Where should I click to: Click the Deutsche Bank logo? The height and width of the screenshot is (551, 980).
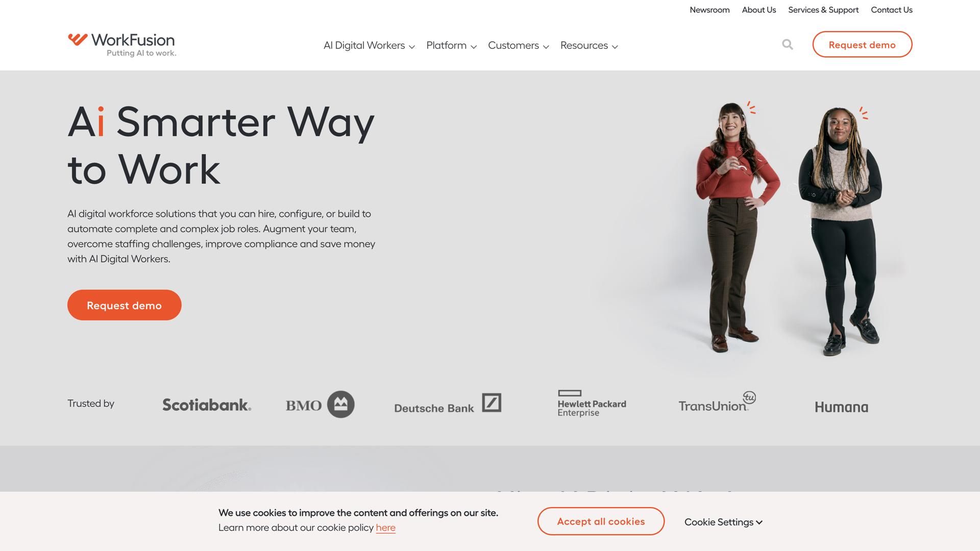[448, 403]
